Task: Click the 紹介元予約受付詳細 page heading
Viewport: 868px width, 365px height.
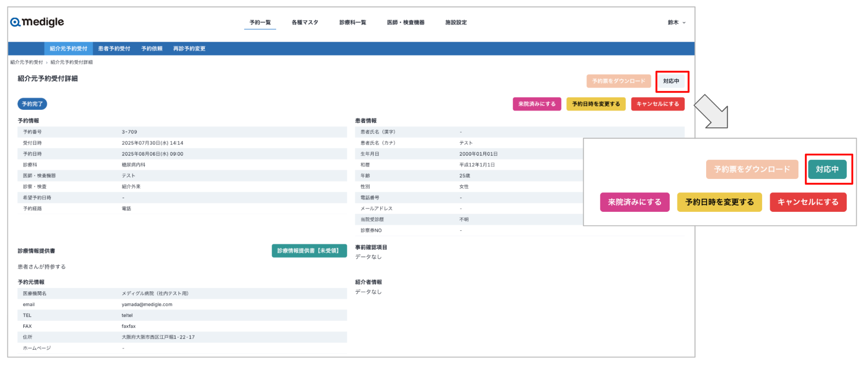Action: tap(47, 79)
